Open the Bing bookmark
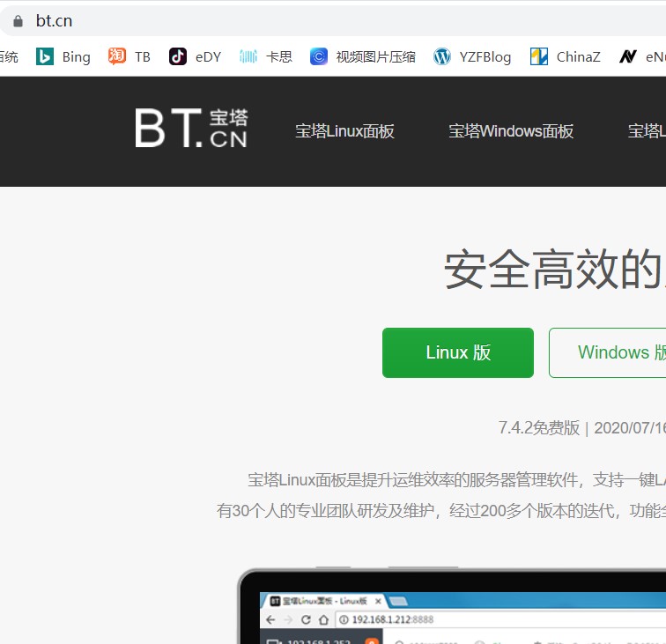Screen dimensions: 666x644 tap(63, 56)
